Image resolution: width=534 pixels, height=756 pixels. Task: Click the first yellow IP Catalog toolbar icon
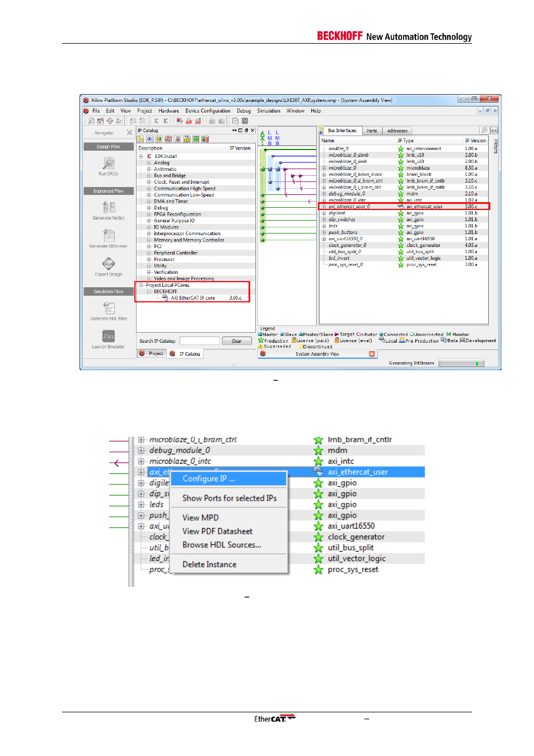tap(140, 139)
